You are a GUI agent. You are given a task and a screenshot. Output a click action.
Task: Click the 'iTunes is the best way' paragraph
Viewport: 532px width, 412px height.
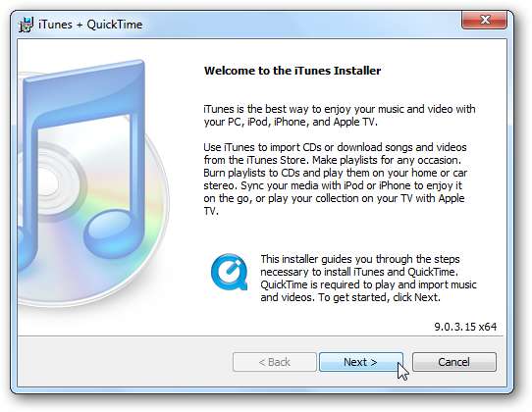pyautogui.click(x=340, y=116)
